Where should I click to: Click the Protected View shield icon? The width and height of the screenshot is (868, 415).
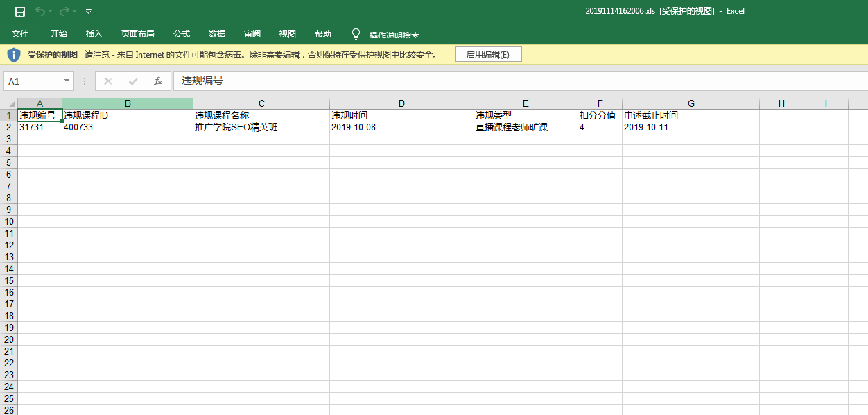(x=14, y=55)
